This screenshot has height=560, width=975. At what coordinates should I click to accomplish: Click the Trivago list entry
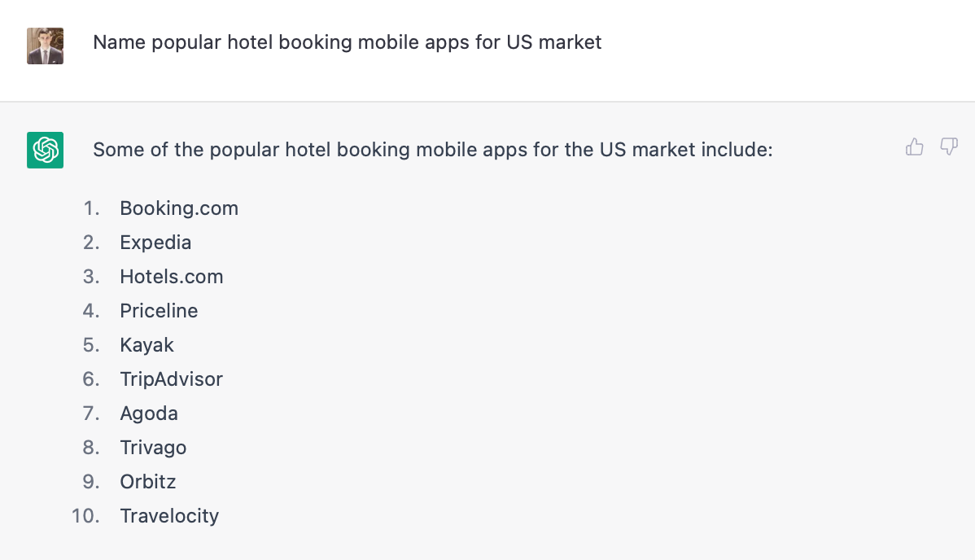tap(153, 448)
